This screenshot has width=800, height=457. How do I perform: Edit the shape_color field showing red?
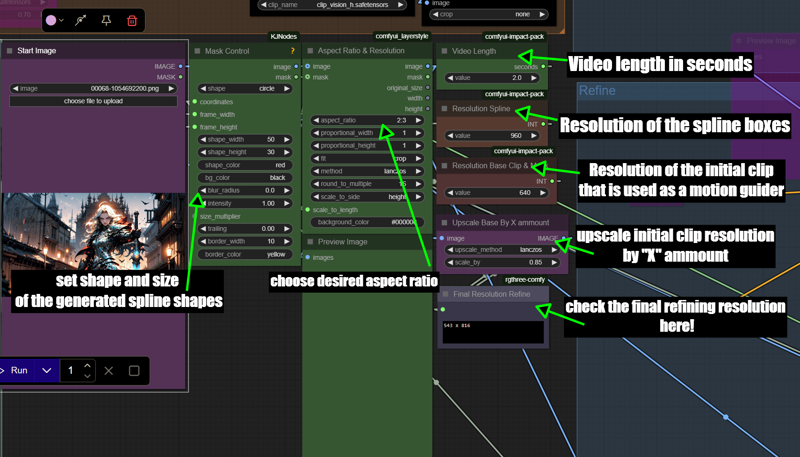coord(245,165)
